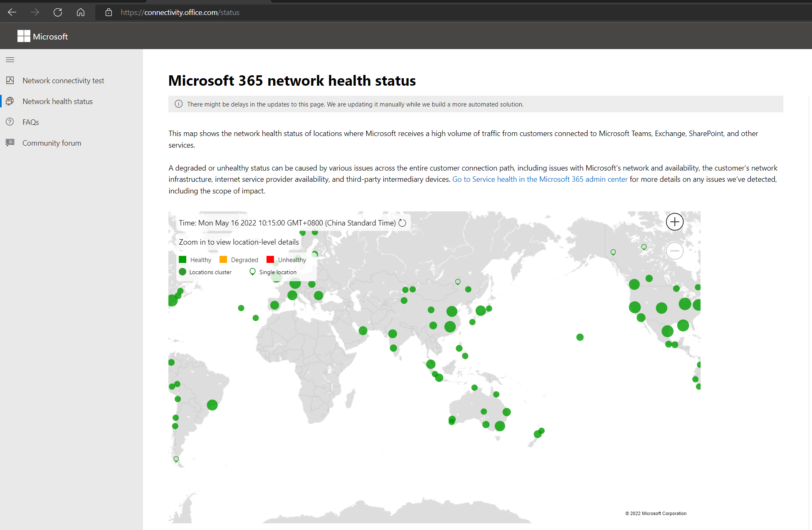Select the Network health status cloud icon
The width and height of the screenshot is (812, 530).
pos(10,101)
